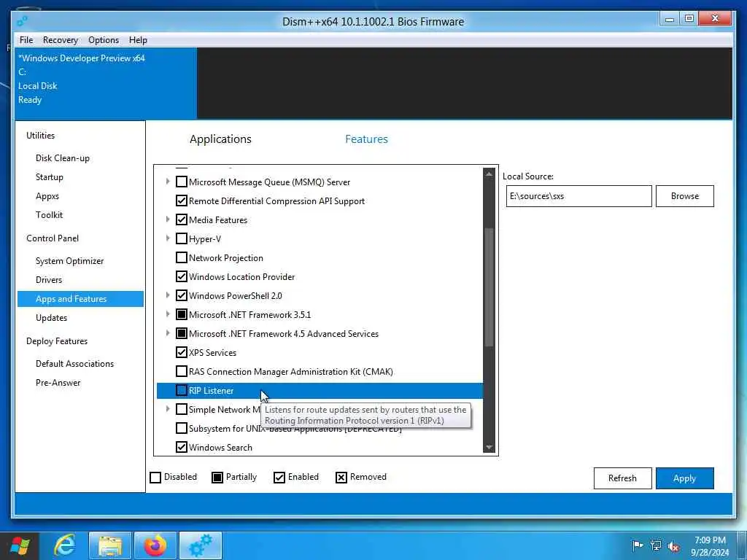Open Action Center flag in system tray
This screenshot has width=747, height=560.
(x=637, y=545)
